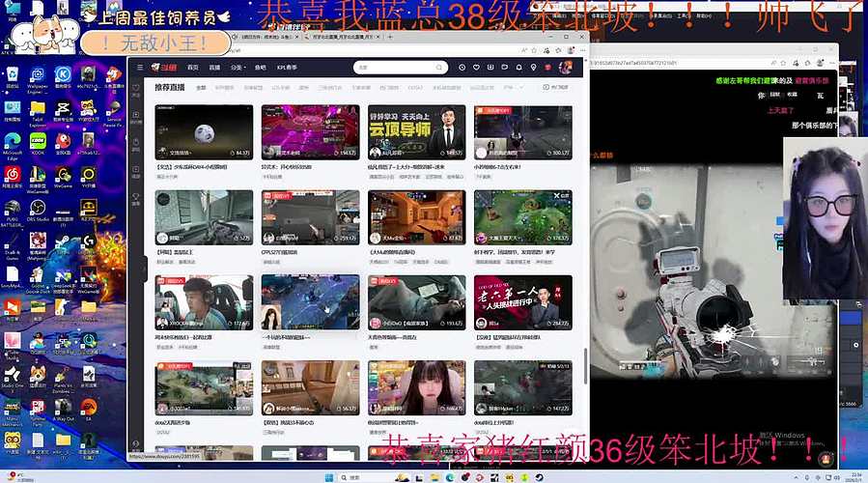Open File Explorer on the taskbar
This screenshot has height=483, width=868.
coord(434,477)
